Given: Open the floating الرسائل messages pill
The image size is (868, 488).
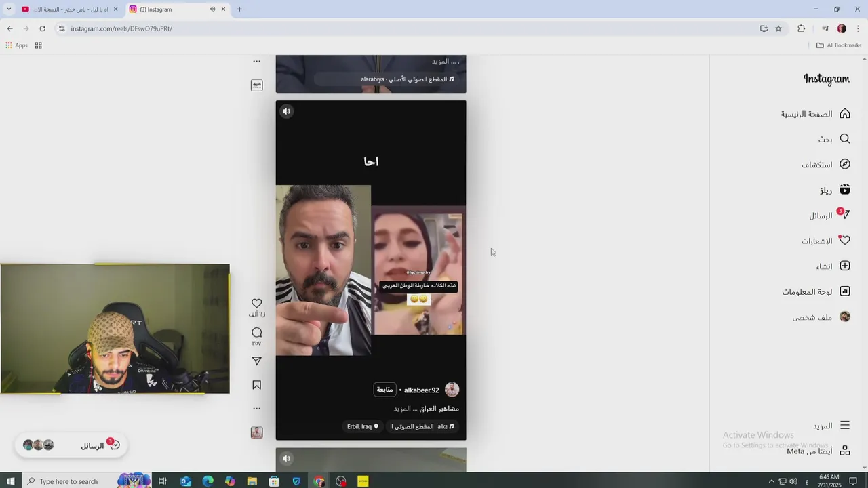Looking at the screenshot, I should coord(71,445).
